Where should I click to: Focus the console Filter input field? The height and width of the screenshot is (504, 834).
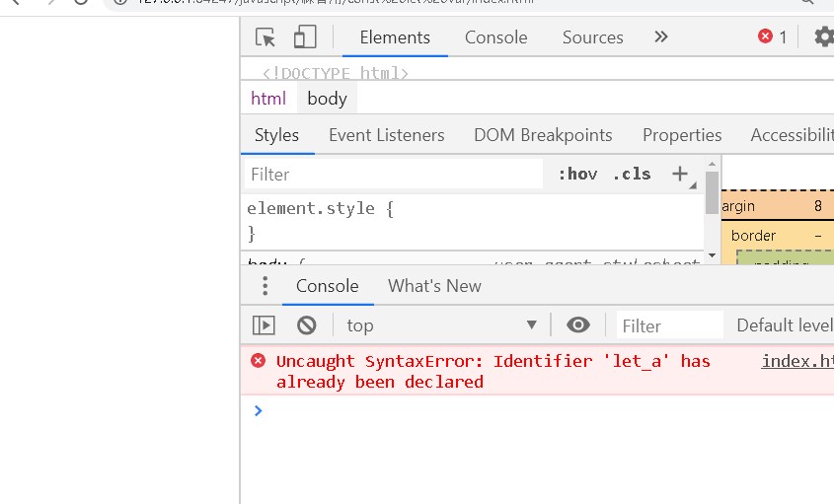coord(671,325)
